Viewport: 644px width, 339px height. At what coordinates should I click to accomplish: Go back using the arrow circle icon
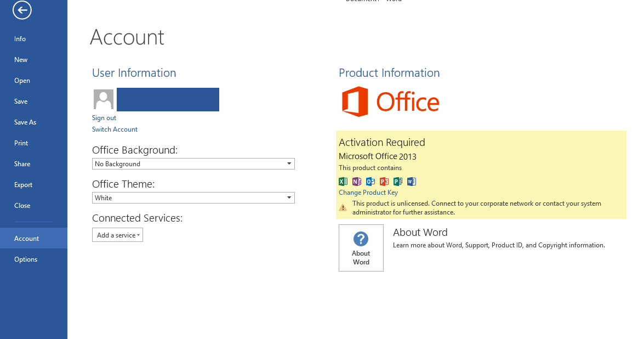pyautogui.click(x=22, y=10)
